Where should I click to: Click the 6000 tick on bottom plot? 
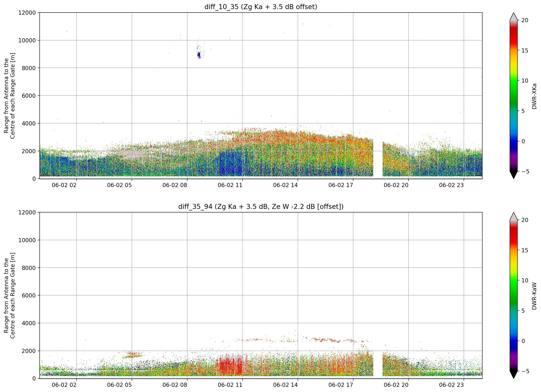(x=29, y=295)
